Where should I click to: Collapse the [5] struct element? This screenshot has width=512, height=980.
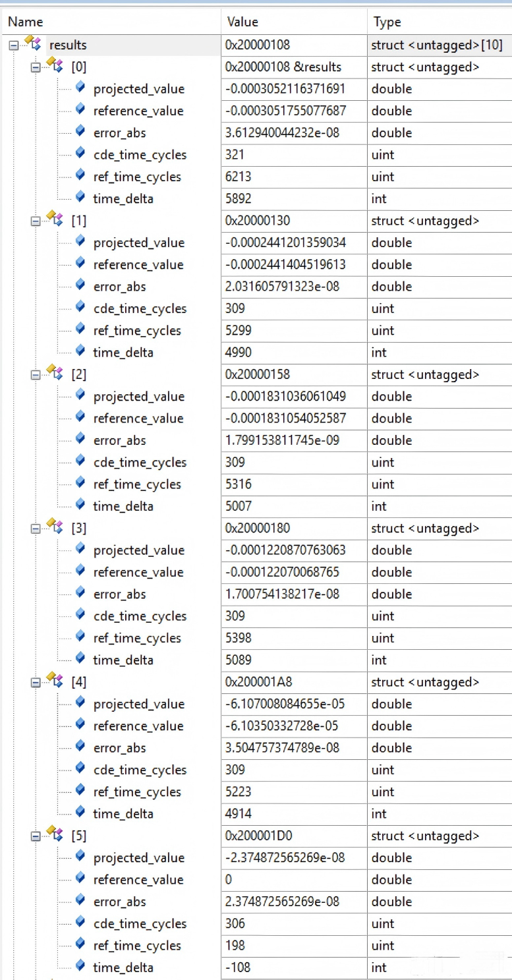[x=35, y=836]
